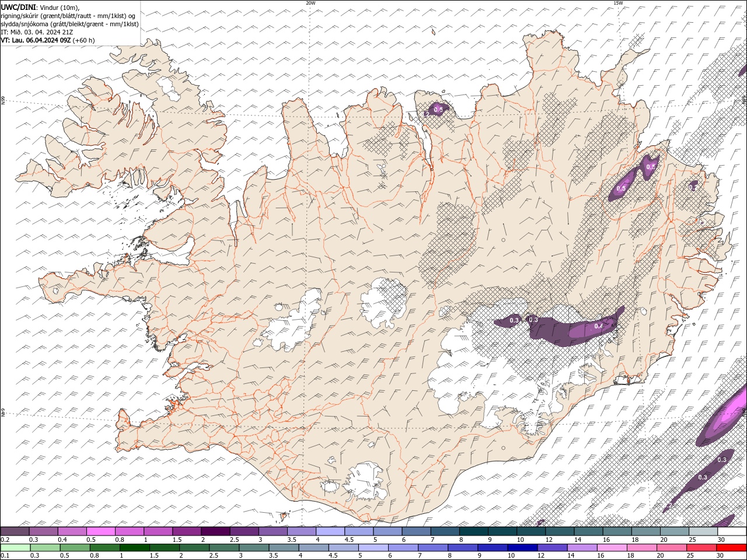
Task: Select the teal swatch labeled 12 in top legend
Action: click(559, 531)
